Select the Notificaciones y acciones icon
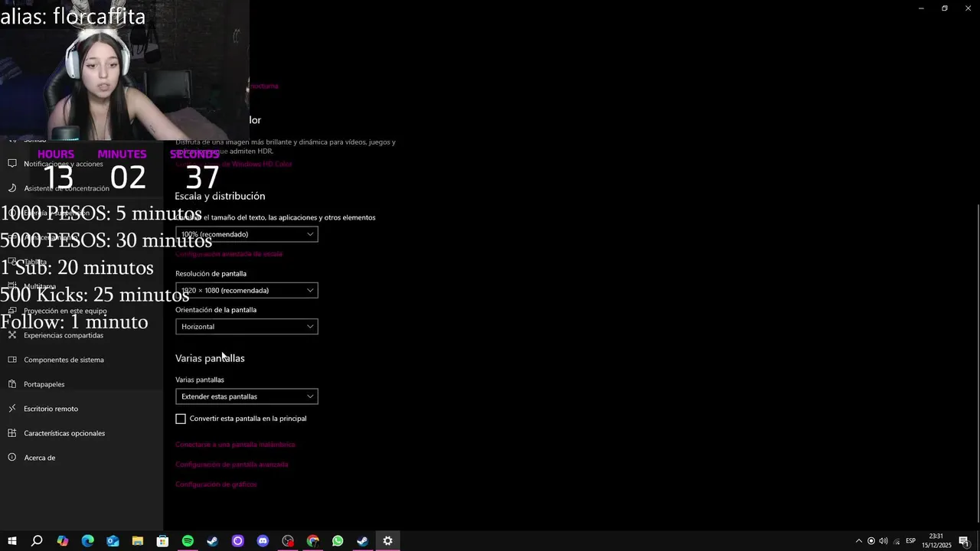This screenshot has width=980, height=551. point(12,164)
